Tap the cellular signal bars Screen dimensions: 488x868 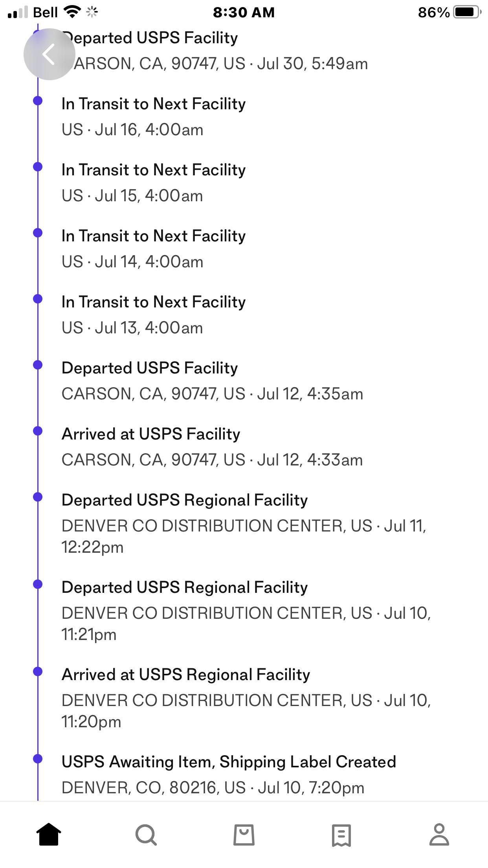(18, 12)
